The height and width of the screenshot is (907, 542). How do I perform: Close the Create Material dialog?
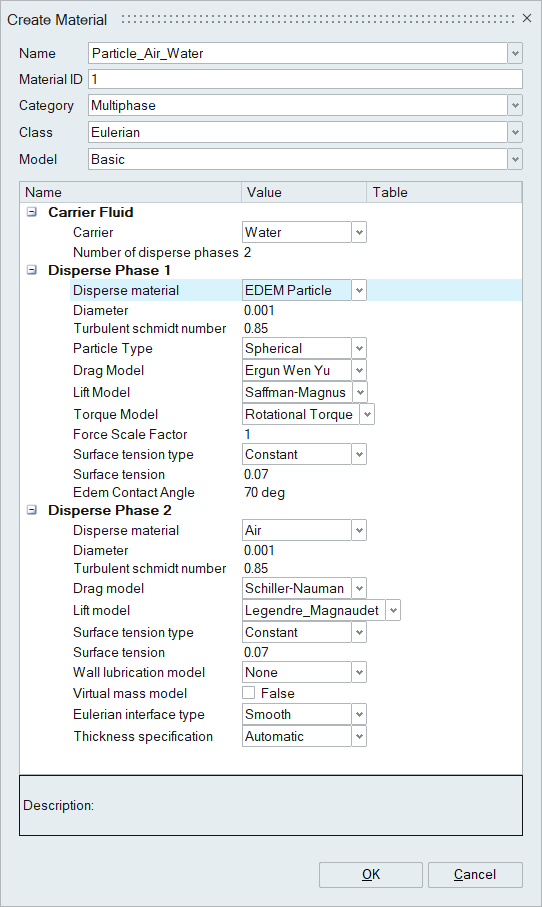coord(527,19)
